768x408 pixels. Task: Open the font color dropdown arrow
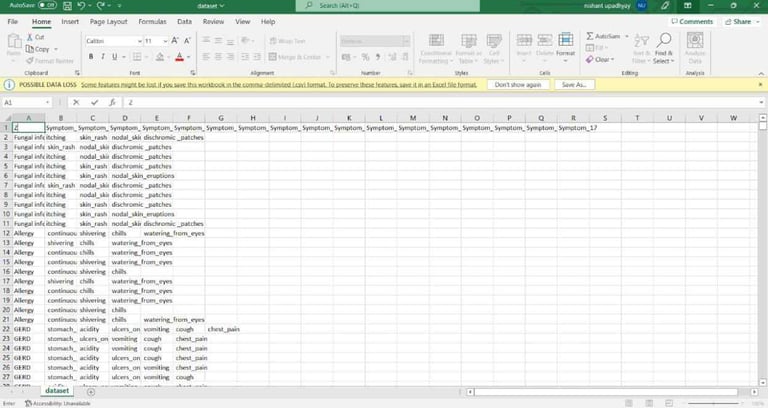[x=189, y=57]
